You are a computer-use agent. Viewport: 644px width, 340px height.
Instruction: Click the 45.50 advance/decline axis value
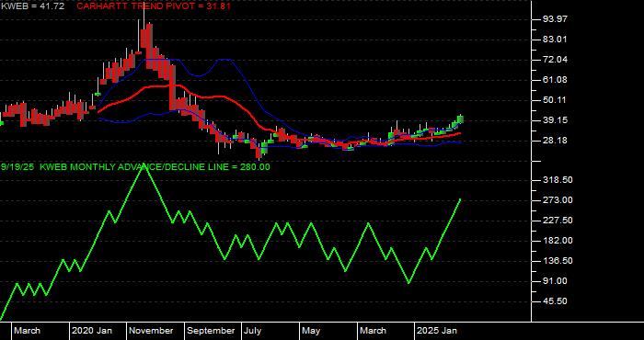[555, 301]
